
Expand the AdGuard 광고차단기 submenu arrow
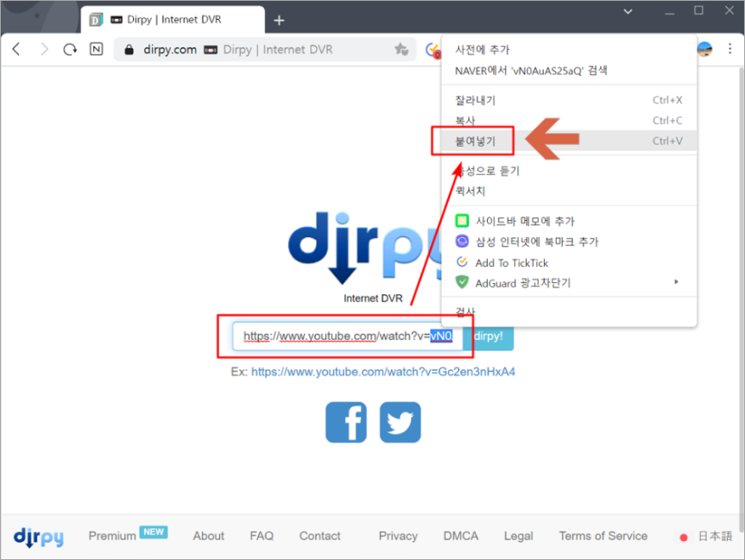point(676,281)
